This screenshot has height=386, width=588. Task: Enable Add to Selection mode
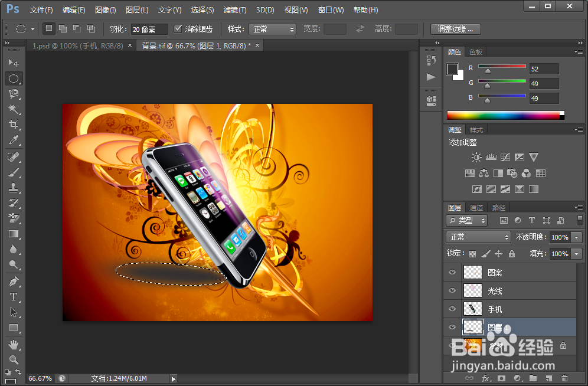[63, 28]
